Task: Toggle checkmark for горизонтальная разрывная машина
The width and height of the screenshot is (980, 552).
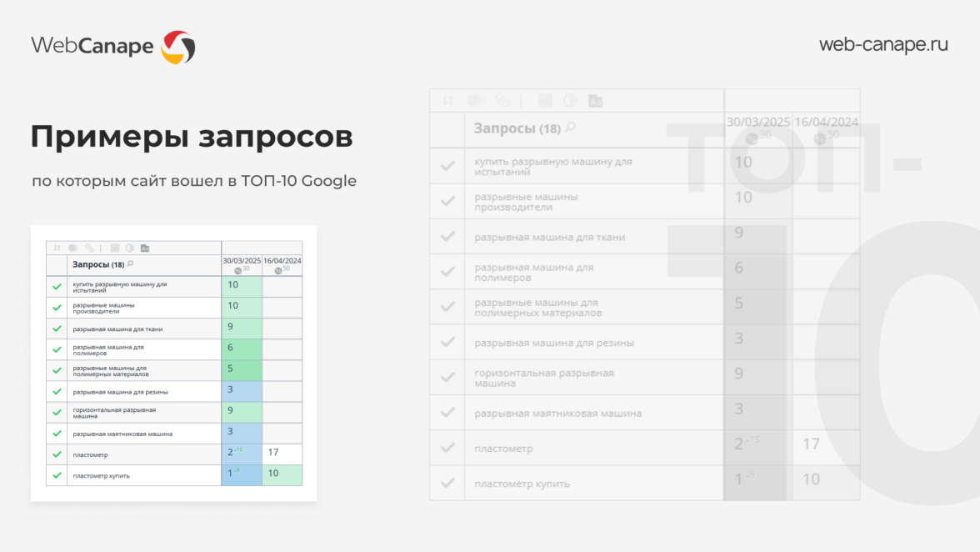Action: click(x=57, y=412)
